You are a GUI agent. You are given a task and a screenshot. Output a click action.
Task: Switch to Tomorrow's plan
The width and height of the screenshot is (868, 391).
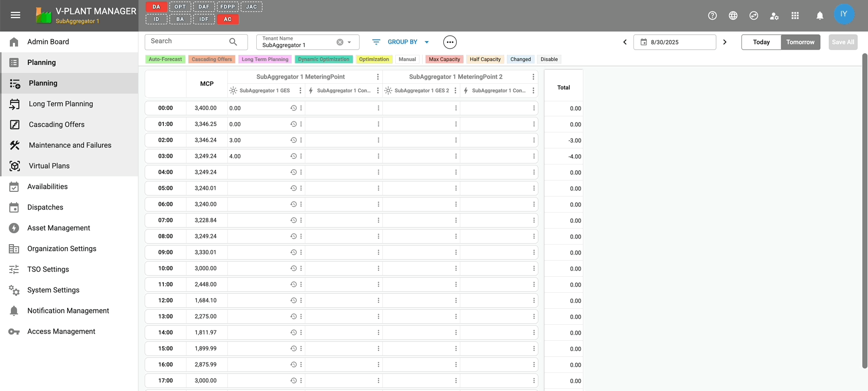click(800, 42)
